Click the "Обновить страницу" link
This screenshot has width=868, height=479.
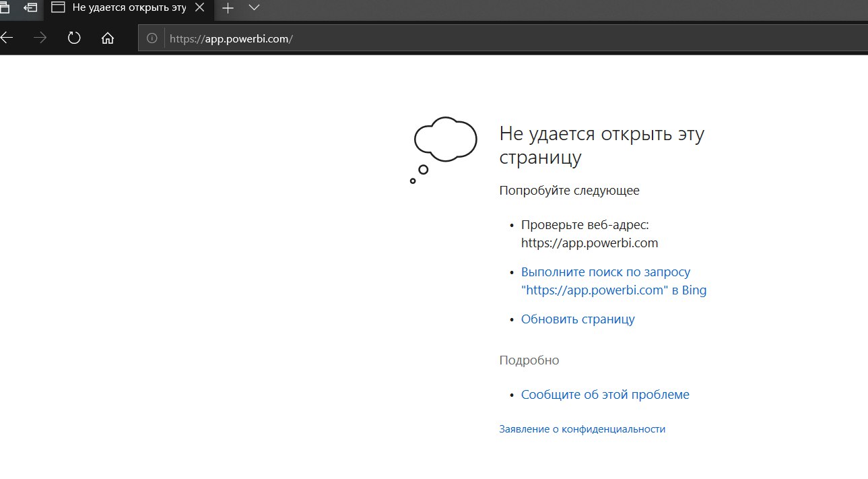pos(578,319)
